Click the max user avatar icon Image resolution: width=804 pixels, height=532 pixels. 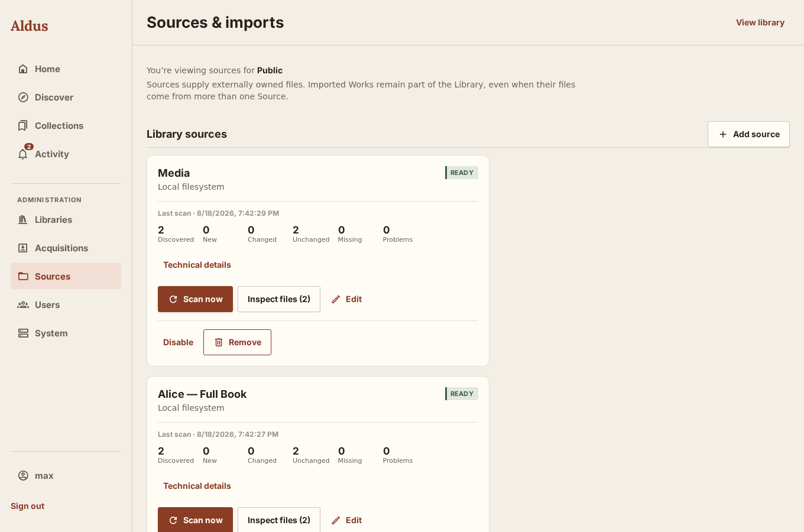point(23,476)
